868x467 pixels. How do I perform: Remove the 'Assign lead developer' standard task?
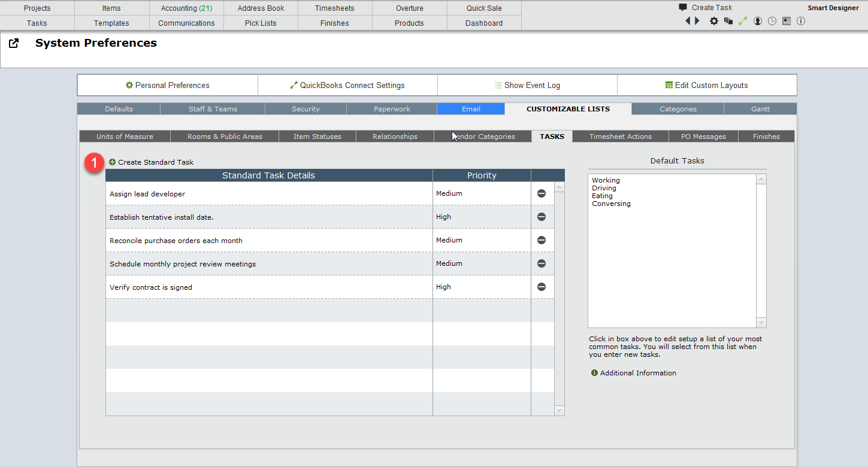click(x=542, y=193)
